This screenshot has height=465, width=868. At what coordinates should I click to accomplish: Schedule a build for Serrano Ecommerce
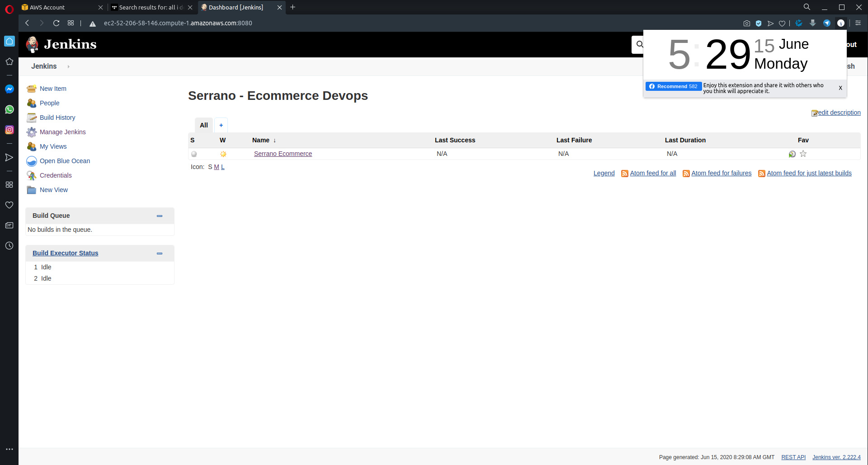pos(792,154)
